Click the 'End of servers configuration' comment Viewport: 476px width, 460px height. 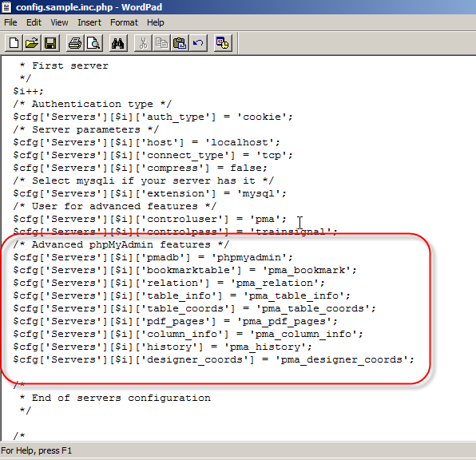tap(115, 398)
